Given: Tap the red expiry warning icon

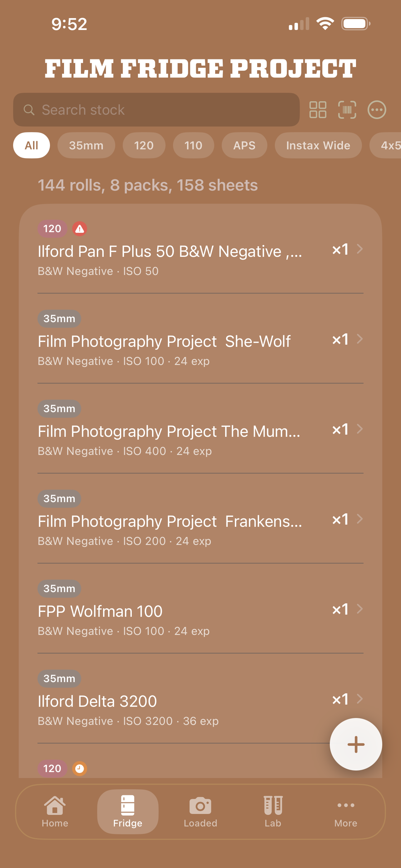Looking at the screenshot, I should coord(80,229).
